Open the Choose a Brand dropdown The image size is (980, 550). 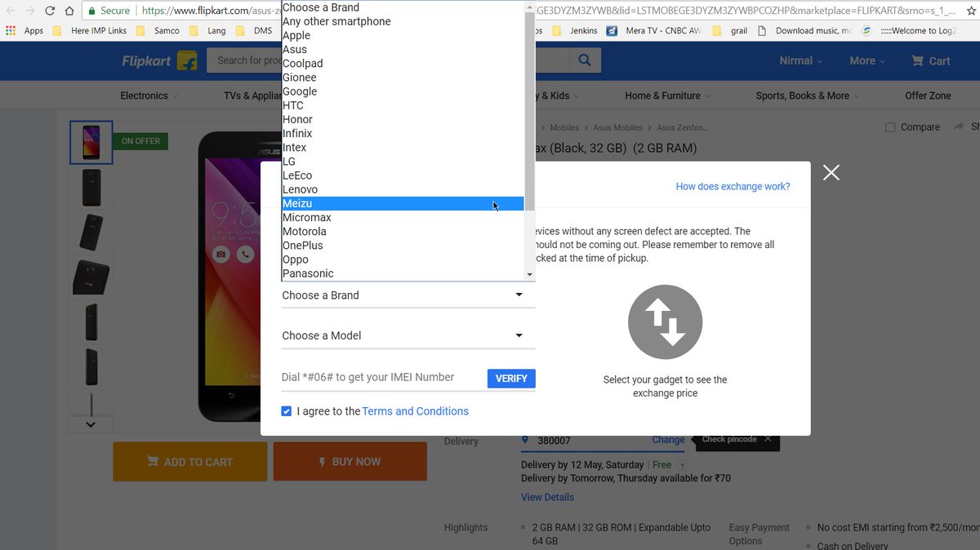tap(408, 295)
